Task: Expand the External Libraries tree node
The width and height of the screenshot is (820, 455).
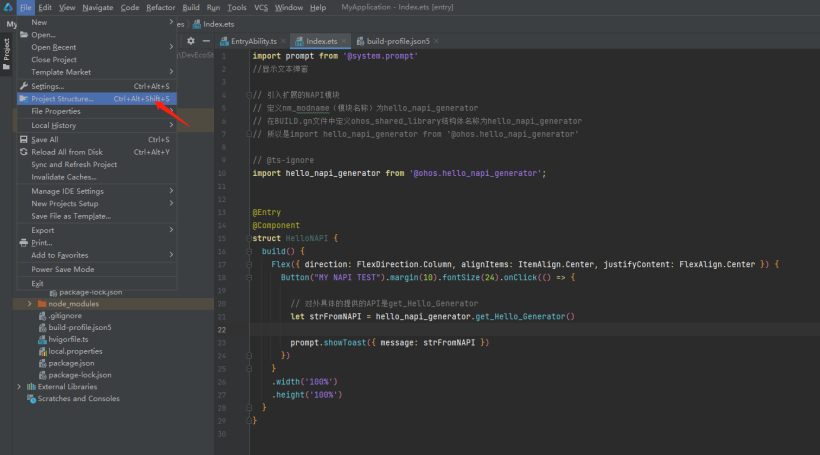Action: pos(19,387)
